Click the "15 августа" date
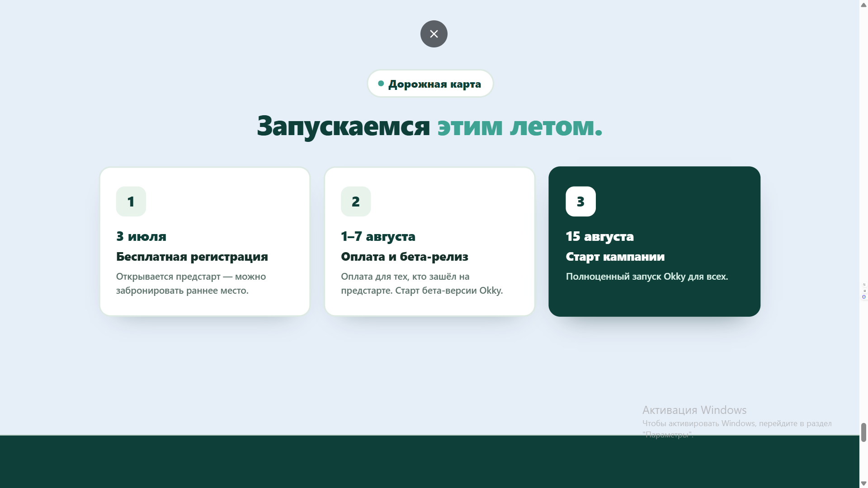 600,236
